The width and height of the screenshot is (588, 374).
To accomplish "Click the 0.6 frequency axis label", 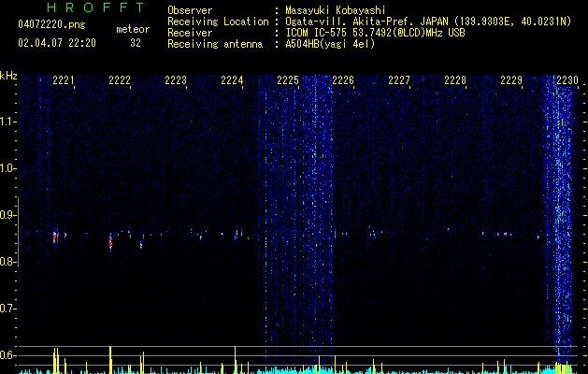I will point(7,355).
